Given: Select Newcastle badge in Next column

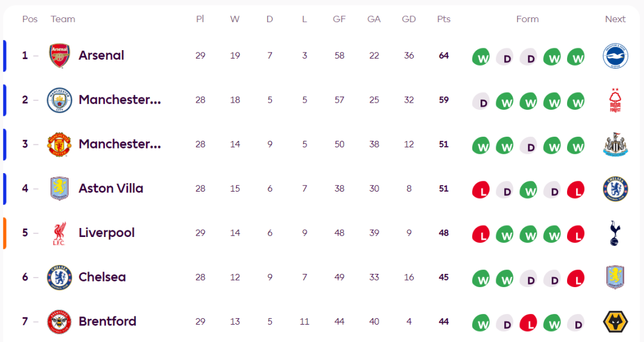Looking at the screenshot, I should click(x=615, y=144).
